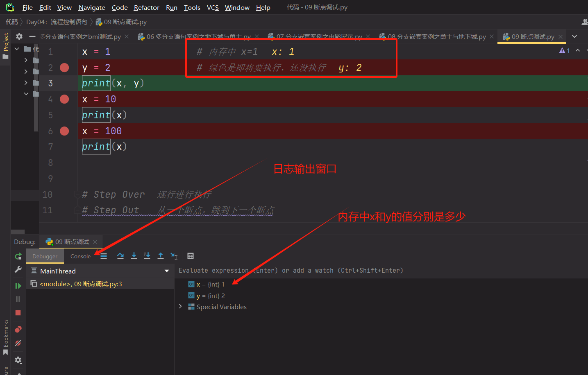Open the Code menu
588x375 pixels.
pos(120,7)
